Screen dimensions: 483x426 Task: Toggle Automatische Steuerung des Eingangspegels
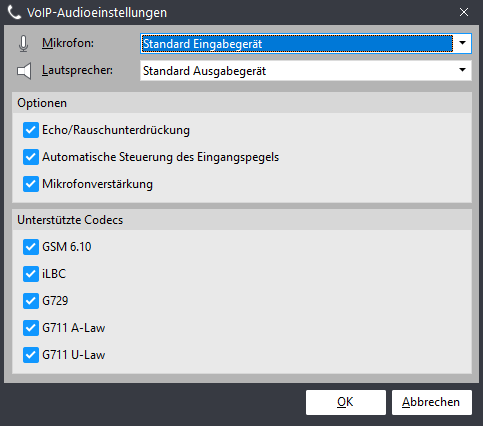[x=31, y=157]
